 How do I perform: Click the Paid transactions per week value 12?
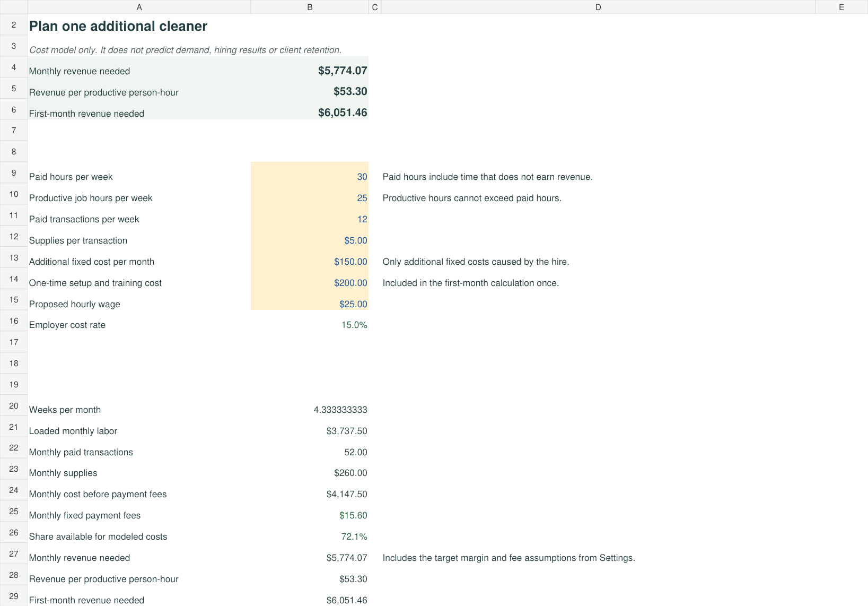(310, 215)
